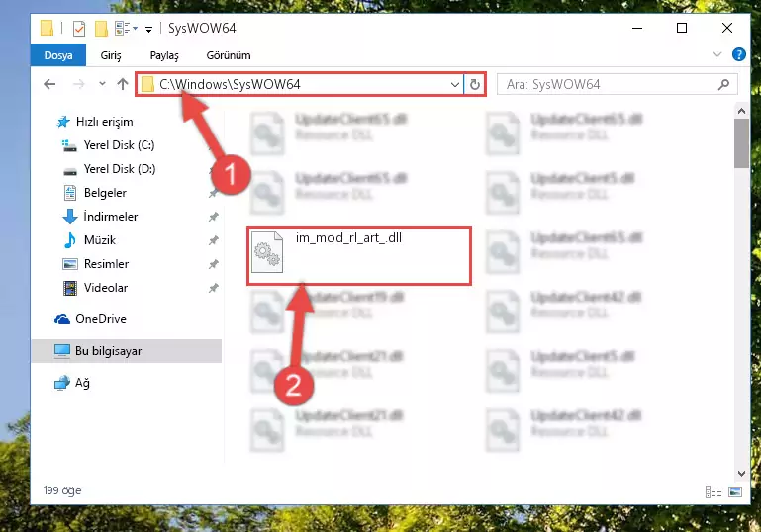This screenshot has width=761, height=532.
Task: Switch to large icons view layout icon
Action: click(735, 491)
